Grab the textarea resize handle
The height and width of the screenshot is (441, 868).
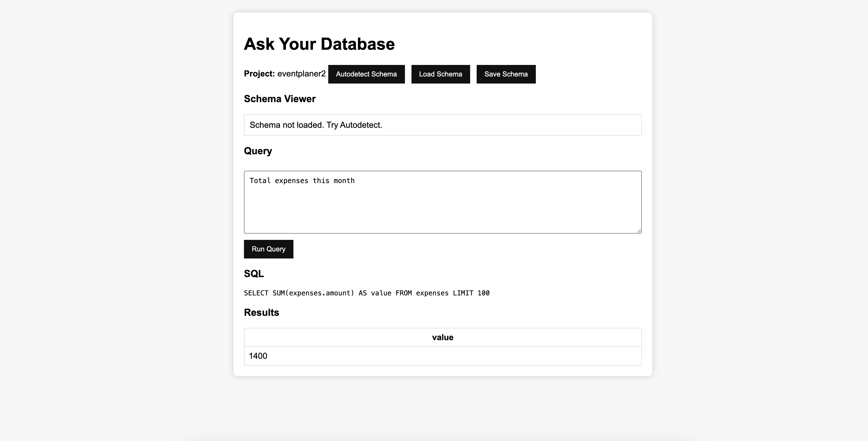[639, 231]
